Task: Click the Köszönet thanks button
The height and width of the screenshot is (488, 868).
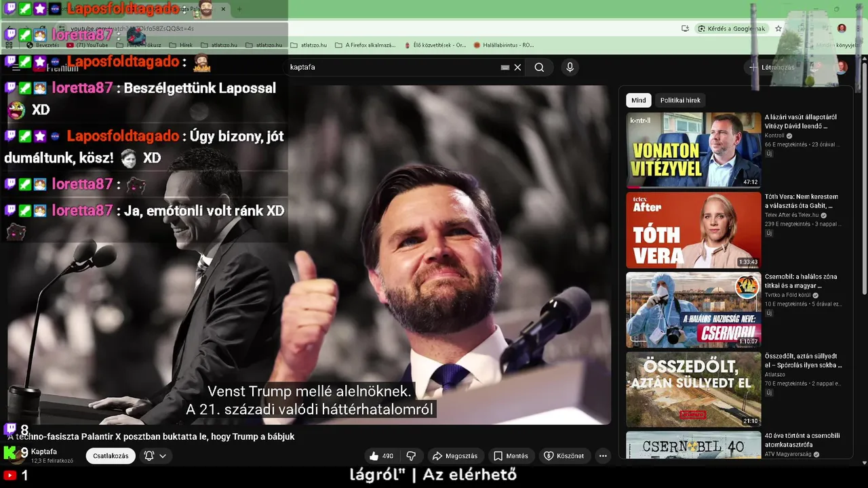Action: [564, 456]
